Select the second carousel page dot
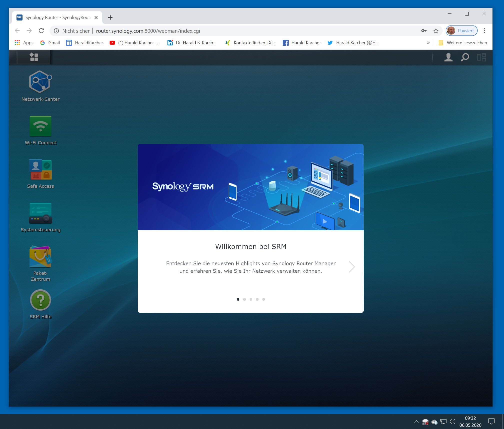The image size is (504, 429). pos(244,299)
